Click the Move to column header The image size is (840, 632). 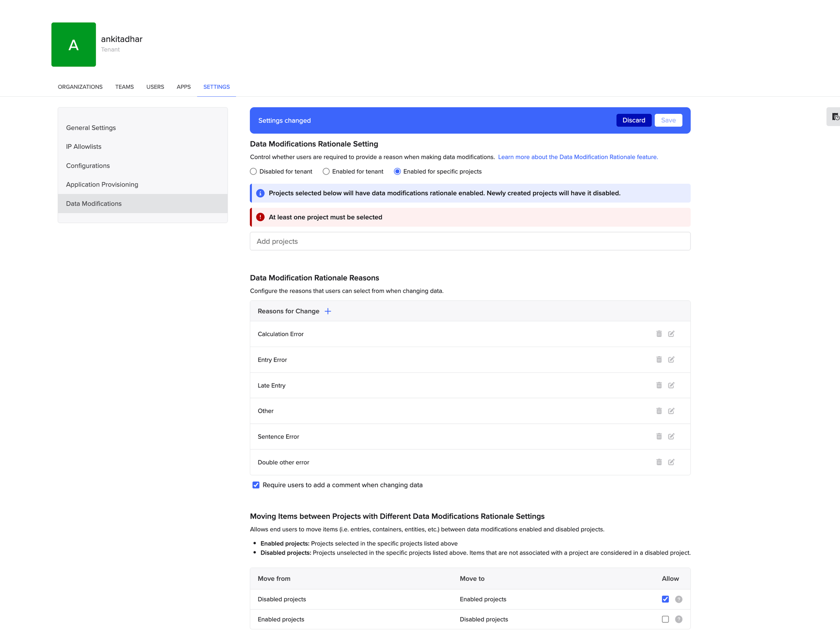[x=472, y=579]
